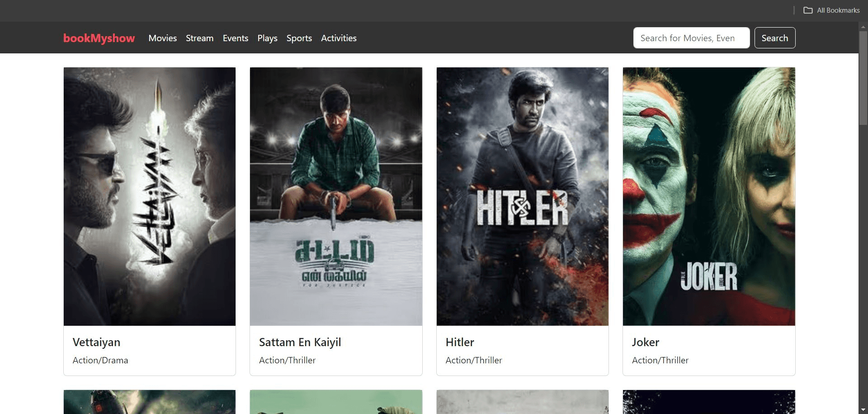Click the Sattam En Kaiyil title

pyautogui.click(x=300, y=342)
